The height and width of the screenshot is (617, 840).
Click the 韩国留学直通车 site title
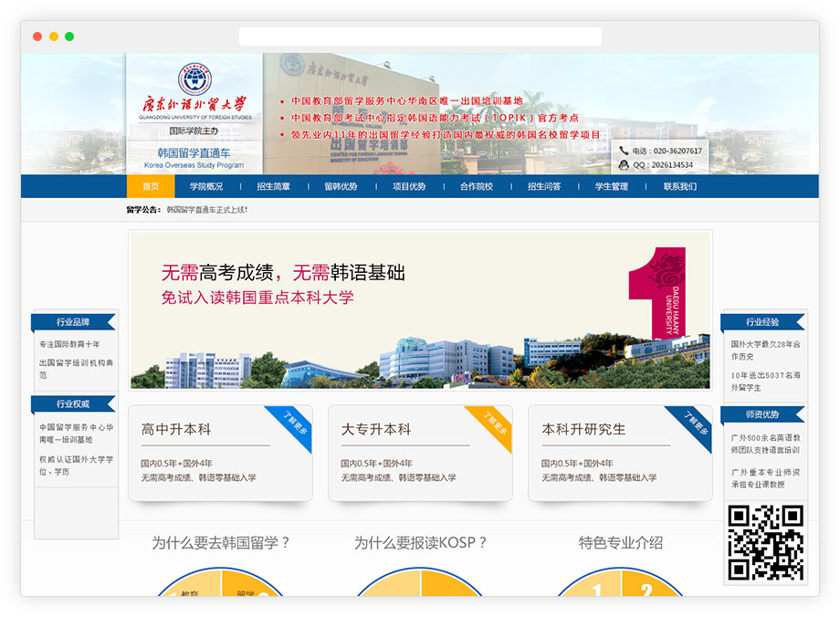[194, 152]
